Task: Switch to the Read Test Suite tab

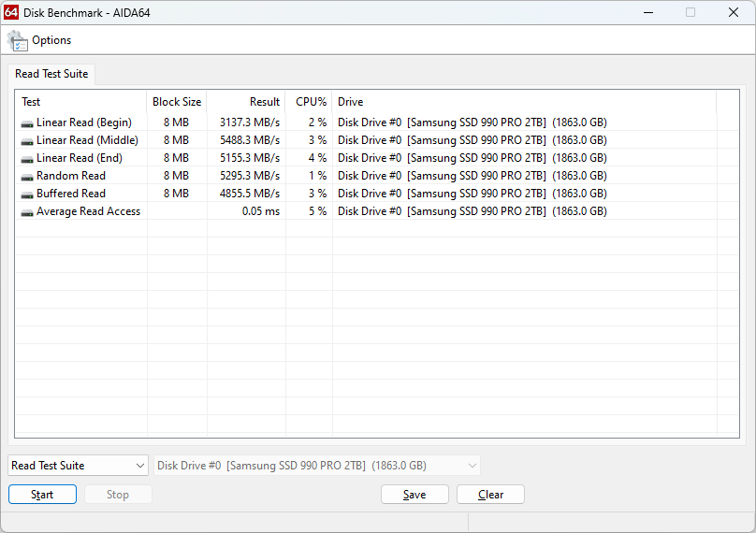Action: (51, 74)
